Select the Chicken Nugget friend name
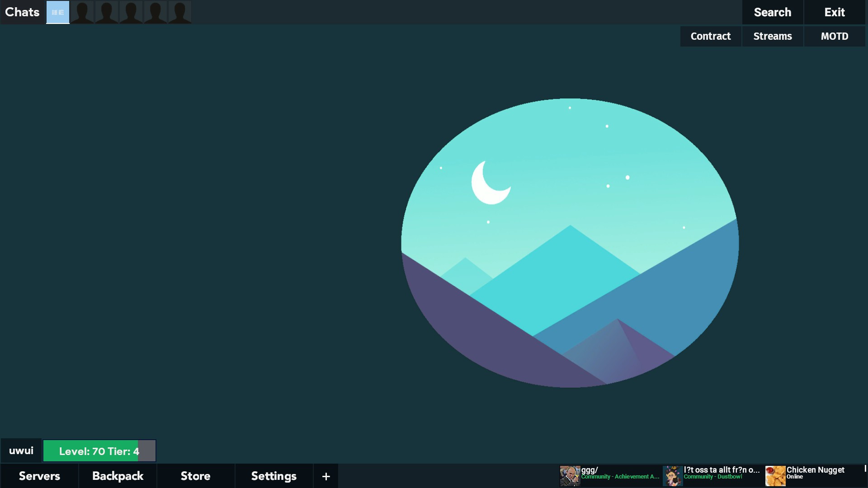The height and width of the screenshot is (488, 868). [816, 470]
